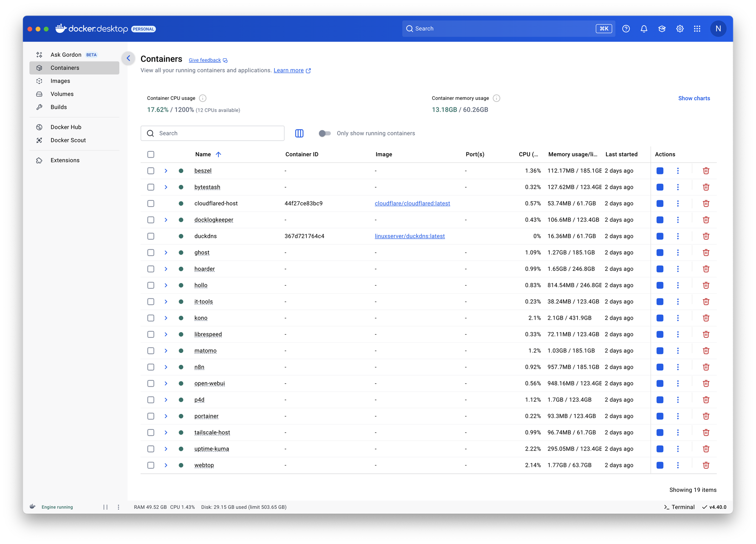Open the more actions menu for ghost

(x=678, y=252)
